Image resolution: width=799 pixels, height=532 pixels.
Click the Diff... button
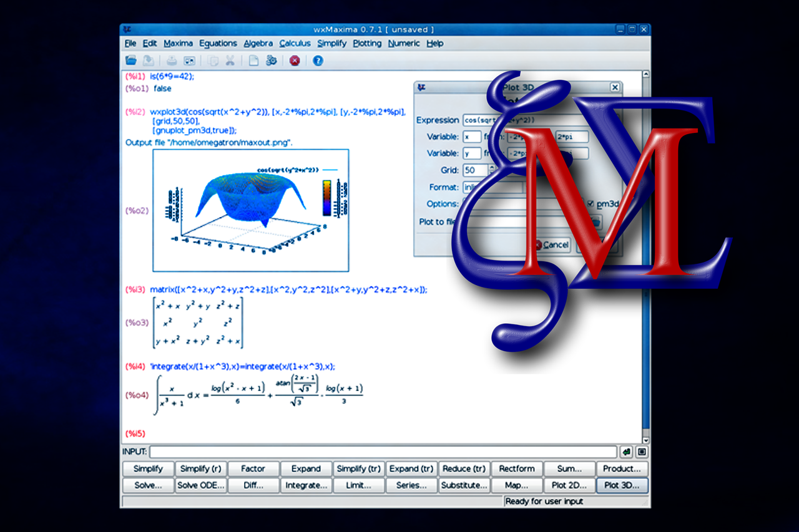pos(253,485)
